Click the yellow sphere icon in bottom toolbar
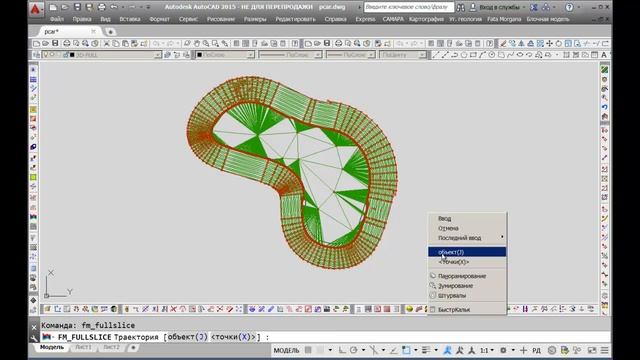The height and width of the screenshot is (360, 640). coord(409,309)
